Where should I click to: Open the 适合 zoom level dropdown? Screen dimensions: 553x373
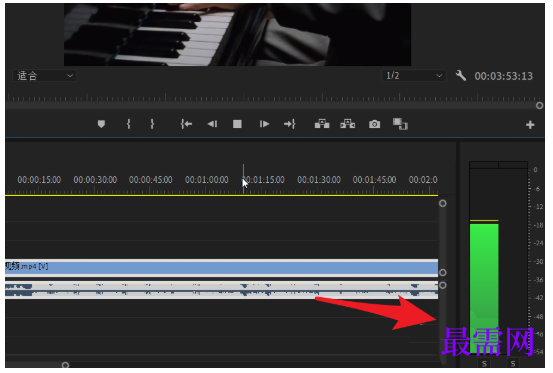pos(45,76)
